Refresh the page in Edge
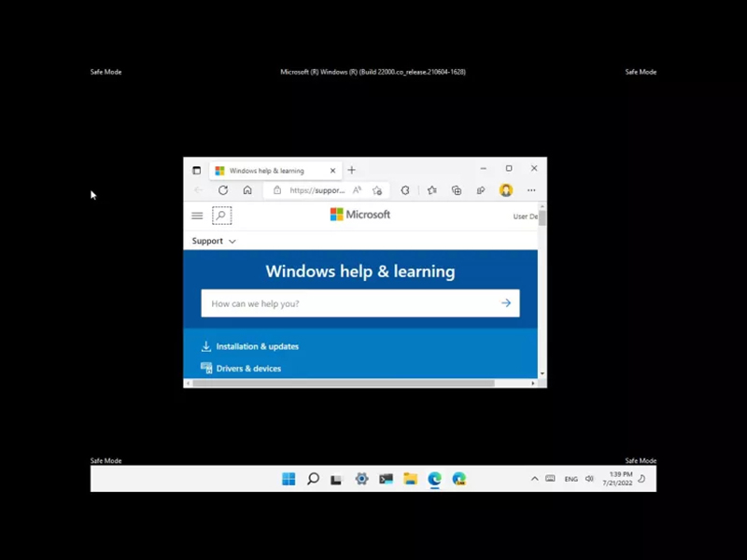The height and width of the screenshot is (560, 747). pos(223,190)
